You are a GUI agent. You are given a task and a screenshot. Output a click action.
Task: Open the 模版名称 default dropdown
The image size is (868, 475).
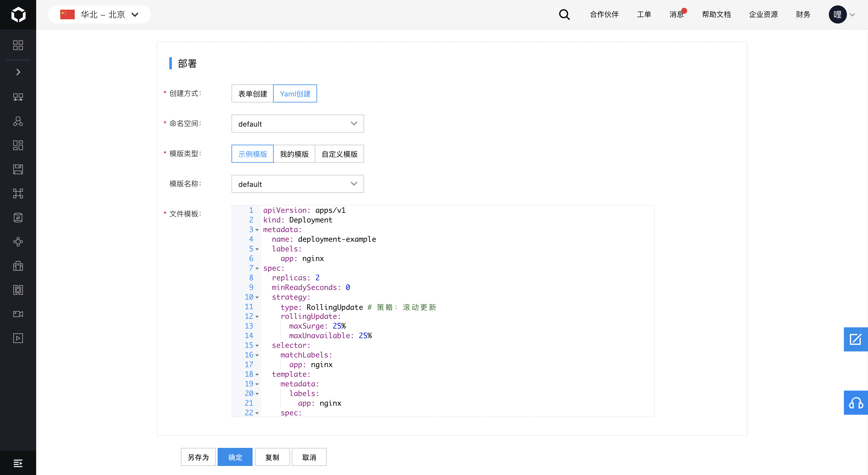297,184
